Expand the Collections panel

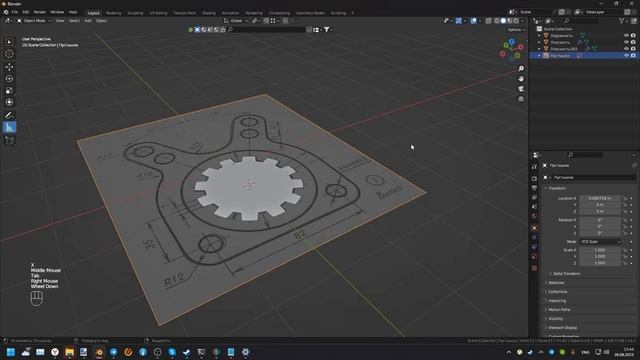(557, 291)
